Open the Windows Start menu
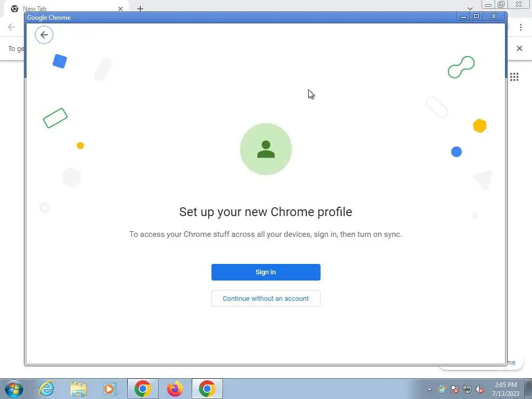Screen dimensions: 532x399 click(14, 389)
